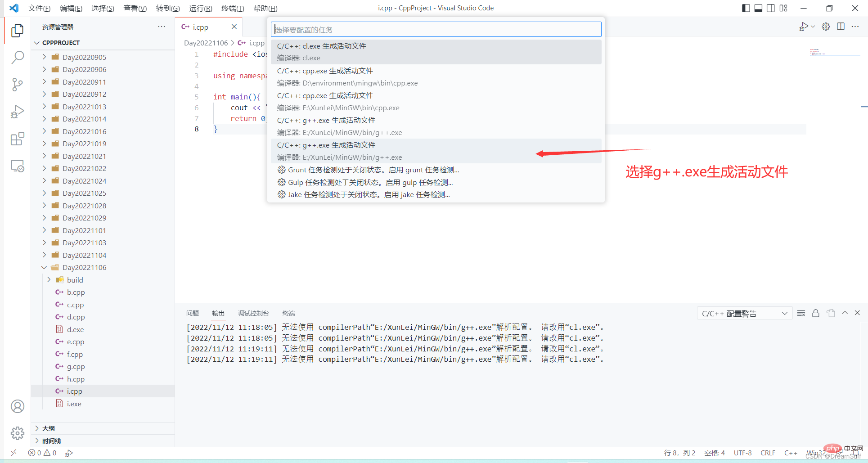This screenshot has width=868, height=463.
Task: Switch to the 调试控制台 panel tab
Action: click(253, 313)
